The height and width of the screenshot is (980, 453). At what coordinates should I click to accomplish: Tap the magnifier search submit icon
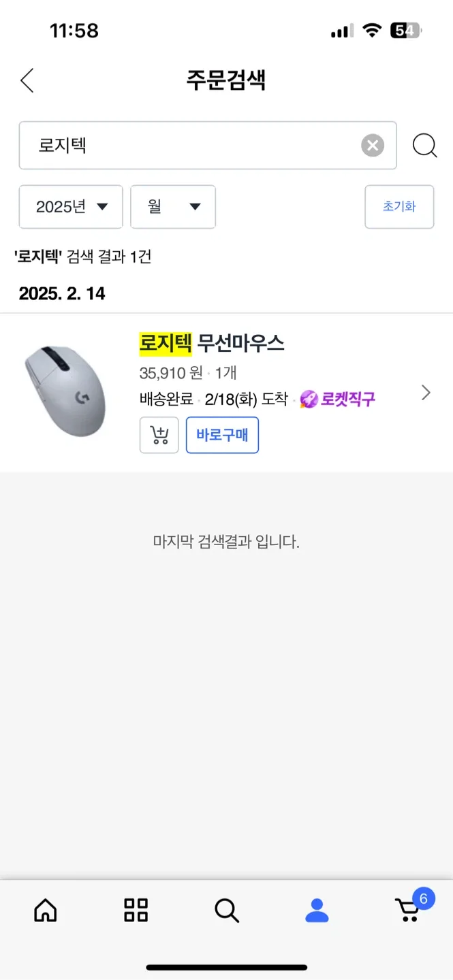pyautogui.click(x=424, y=145)
